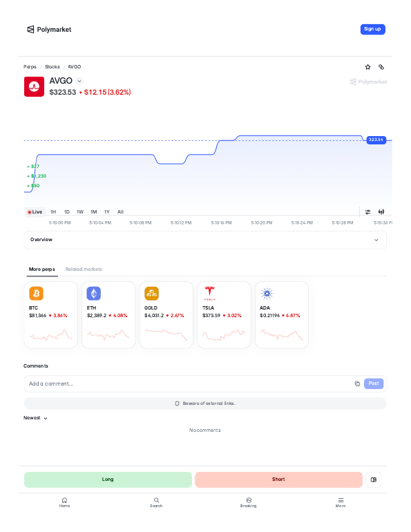Click the red AVGO Broadcom logo
This screenshot has height=532, width=411.
click(34, 86)
